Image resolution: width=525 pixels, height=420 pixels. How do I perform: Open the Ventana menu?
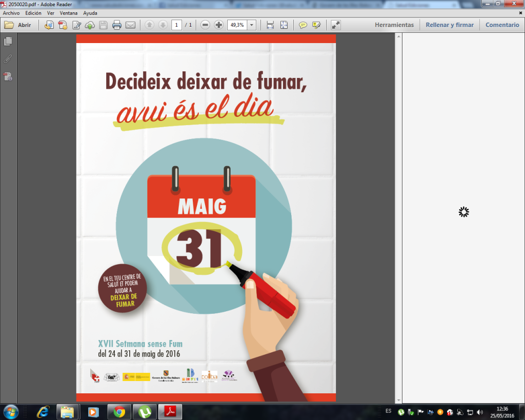click(69, 13)
